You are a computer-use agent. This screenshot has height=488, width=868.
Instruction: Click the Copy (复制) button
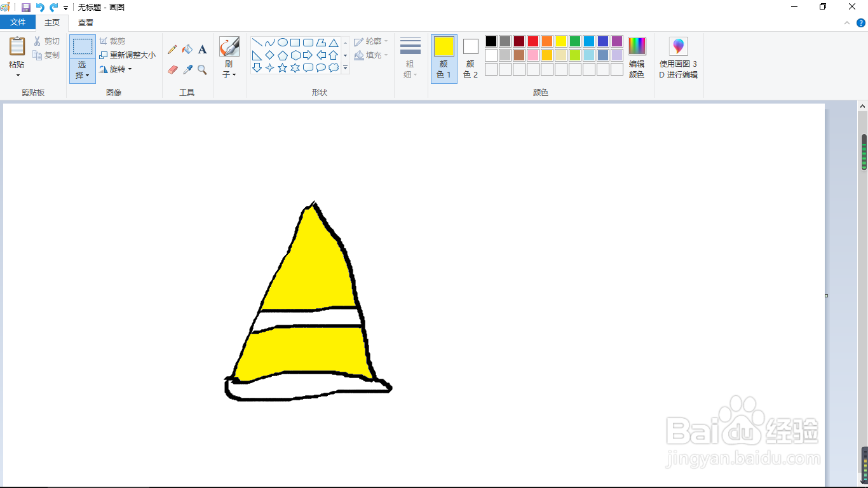point(47,55)
